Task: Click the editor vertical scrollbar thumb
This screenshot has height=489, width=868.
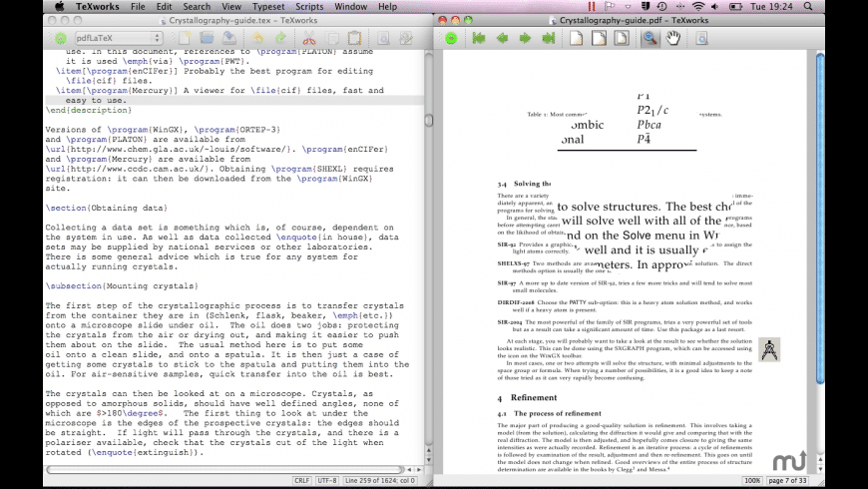Action: [428, 120]
